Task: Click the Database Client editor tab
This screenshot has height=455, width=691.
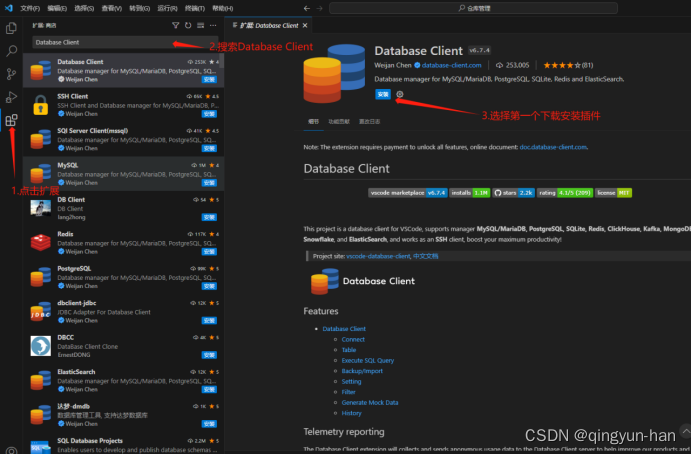Action: point(269,26)
